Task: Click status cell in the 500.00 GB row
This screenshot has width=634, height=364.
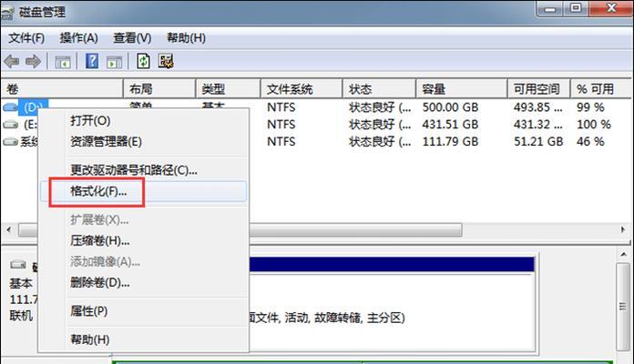Action: coord(380,107)
